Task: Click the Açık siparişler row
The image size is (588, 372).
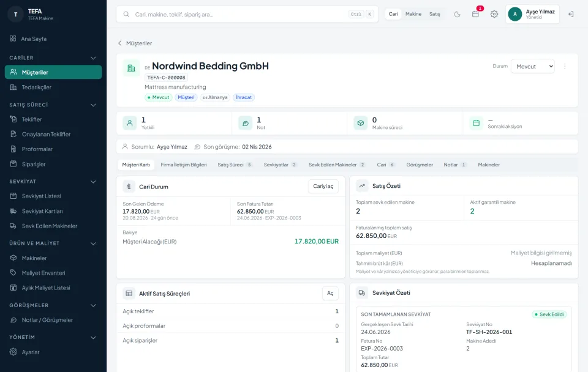Action: click(x=231, y=341)
